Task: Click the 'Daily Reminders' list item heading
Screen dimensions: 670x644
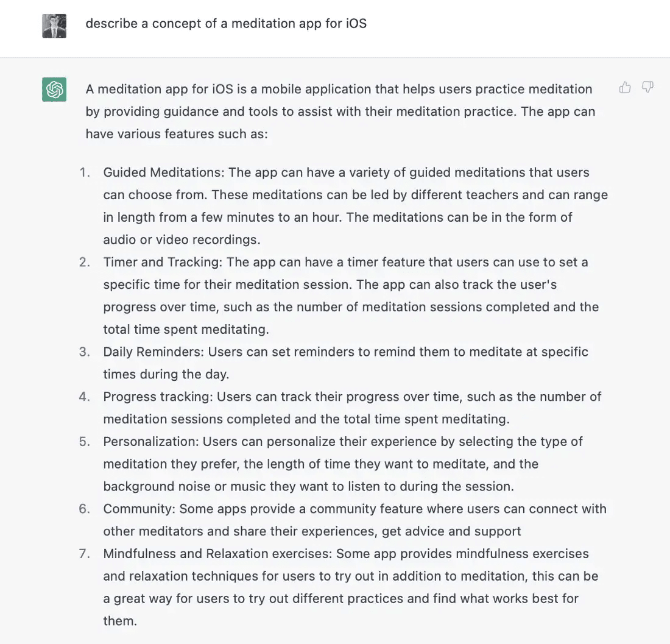Action: pyautogui.click(x=154, y=352)
